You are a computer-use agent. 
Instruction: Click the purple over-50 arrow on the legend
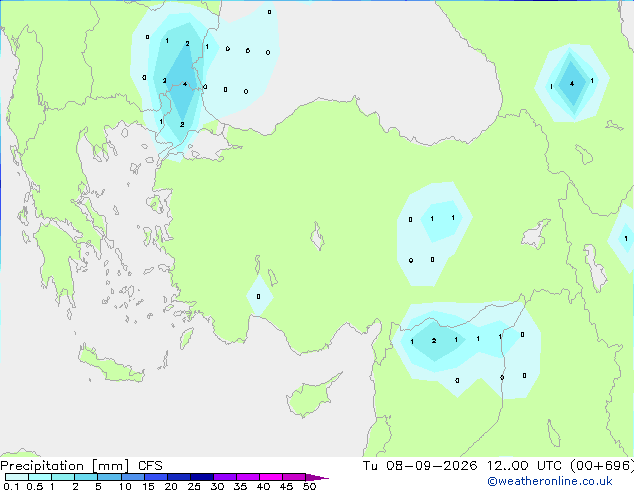[x=317, y=477]
